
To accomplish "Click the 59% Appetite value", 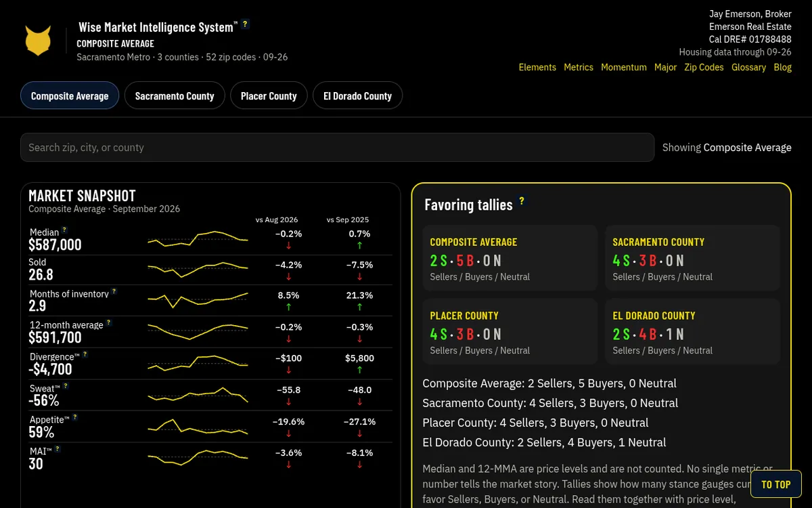I will point(41,431).
